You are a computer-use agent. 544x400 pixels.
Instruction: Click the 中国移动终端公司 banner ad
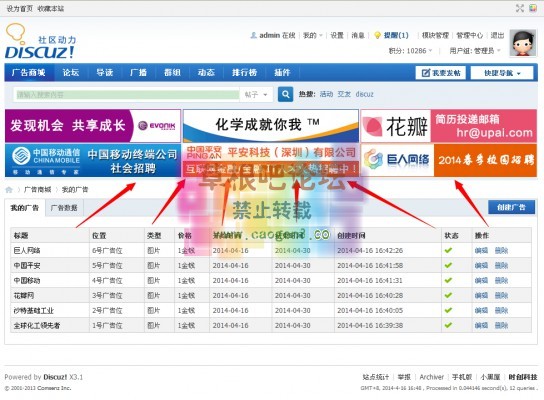(93, 160)
